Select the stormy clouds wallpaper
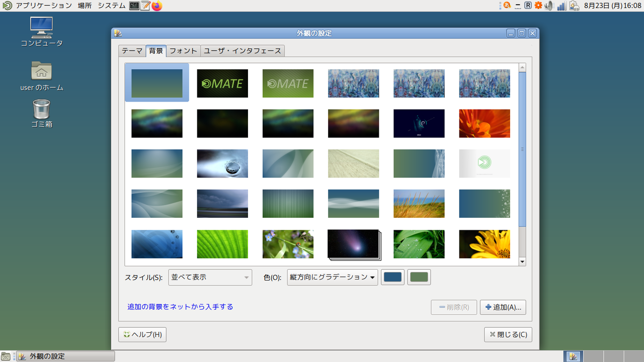Image resolution: width=644 pixels, height=362 pixels. [x=222, y=204]
